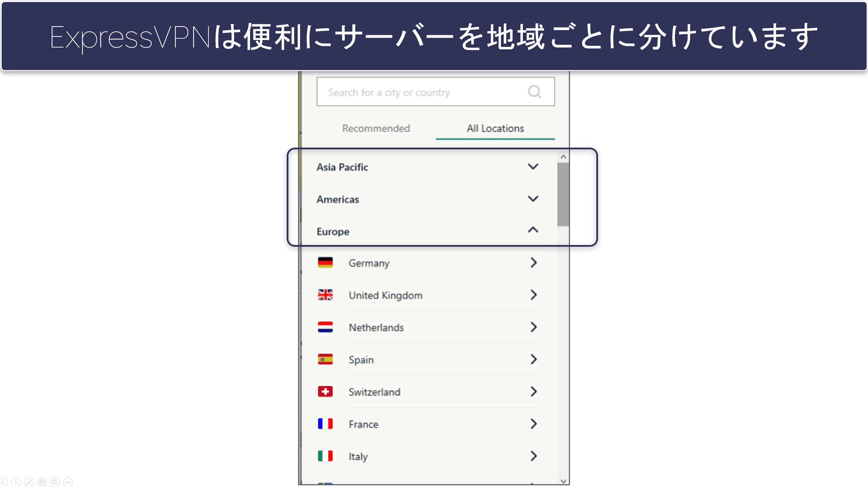Click the United Kingdom flag icon
Screen dimensions: 868x487
325,295
